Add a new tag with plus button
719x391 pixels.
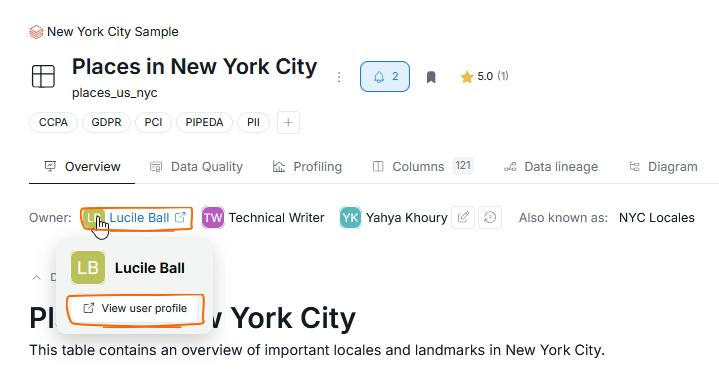coord(288,122)
